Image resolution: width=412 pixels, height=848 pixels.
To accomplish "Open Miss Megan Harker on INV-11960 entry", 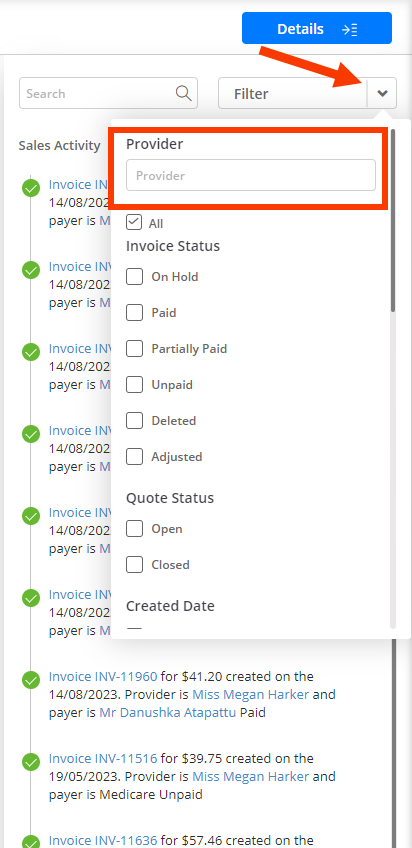I will click(x=250, y=694).
